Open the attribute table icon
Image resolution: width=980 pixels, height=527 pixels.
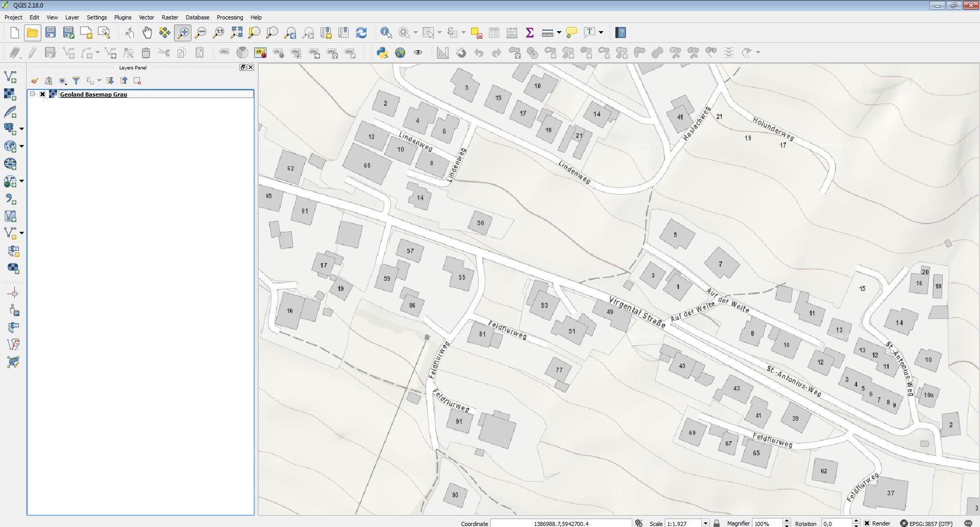pos(494,33)
